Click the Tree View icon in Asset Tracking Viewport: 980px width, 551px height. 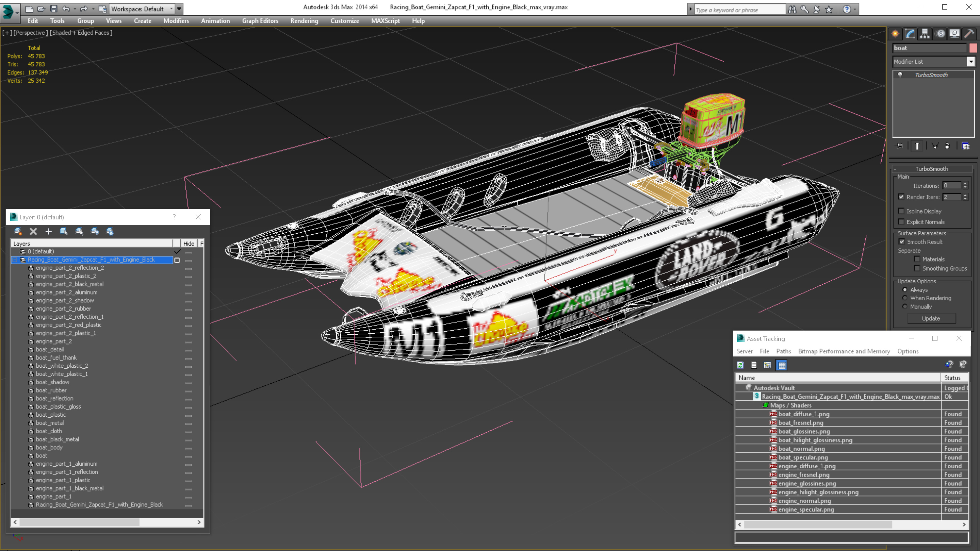point(767,365)
